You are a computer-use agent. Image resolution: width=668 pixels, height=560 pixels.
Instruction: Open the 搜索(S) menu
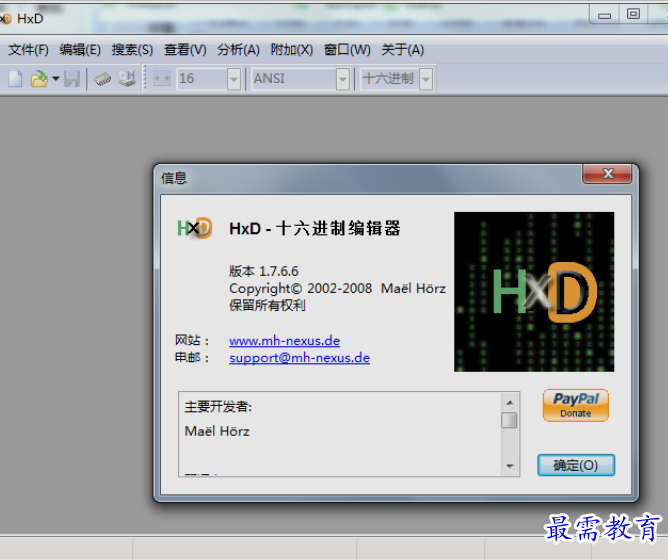[132, 50]
